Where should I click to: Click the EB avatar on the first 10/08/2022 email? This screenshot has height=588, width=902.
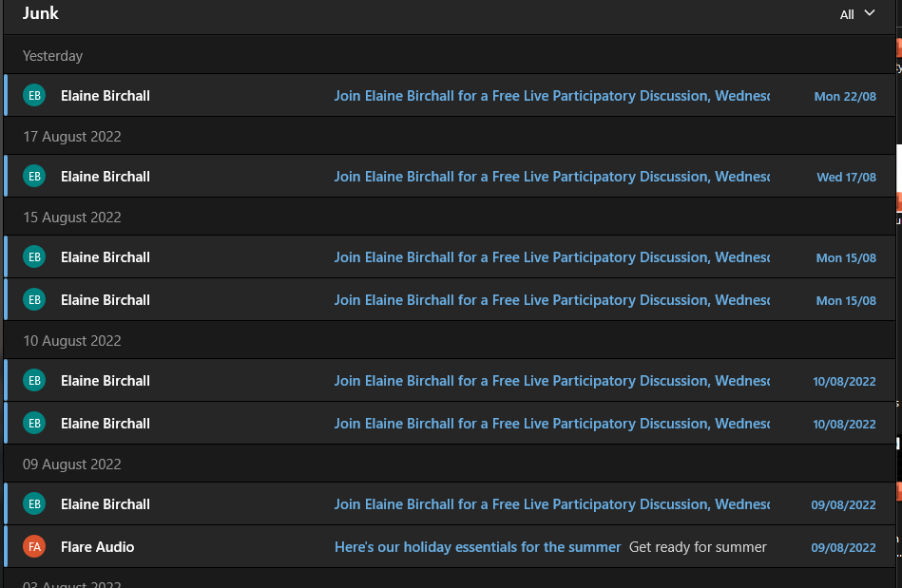coord(34,381)
